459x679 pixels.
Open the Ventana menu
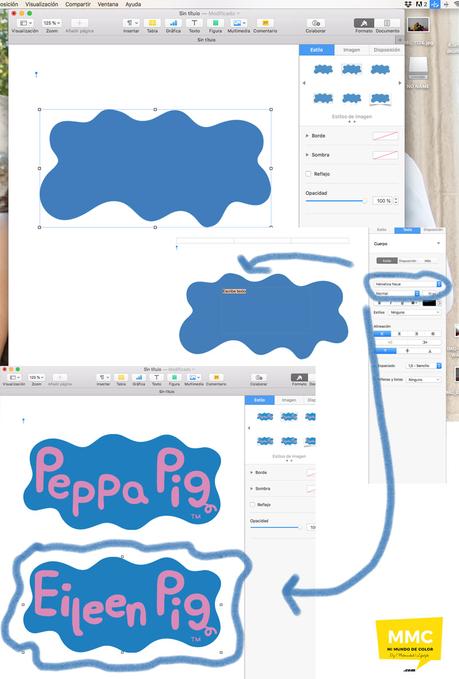(x=108, y=4)
